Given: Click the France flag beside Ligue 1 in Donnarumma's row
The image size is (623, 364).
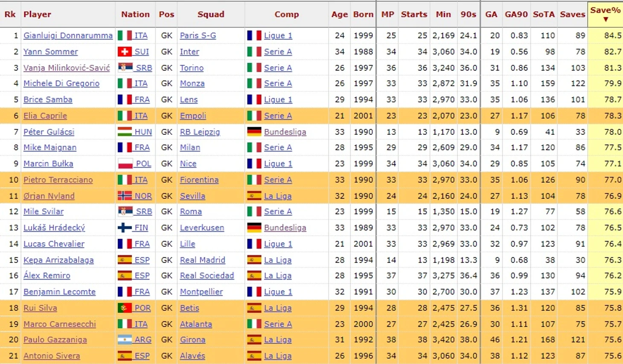Looking at the screenshot, I should (254, 35).
